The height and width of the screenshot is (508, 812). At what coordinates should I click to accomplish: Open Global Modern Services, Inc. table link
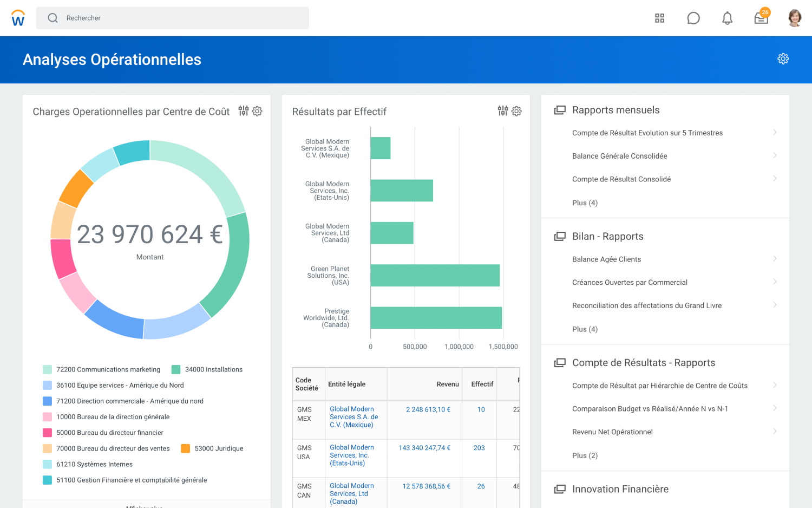click(352, 455)
